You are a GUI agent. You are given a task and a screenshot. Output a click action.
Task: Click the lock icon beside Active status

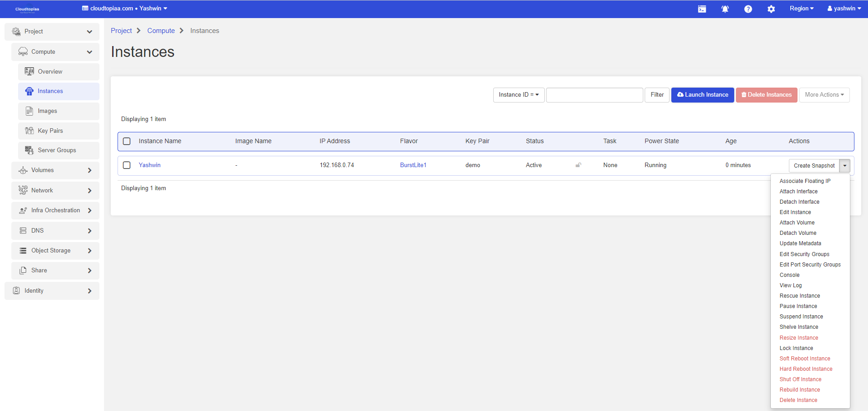click(x=578, y=165)
